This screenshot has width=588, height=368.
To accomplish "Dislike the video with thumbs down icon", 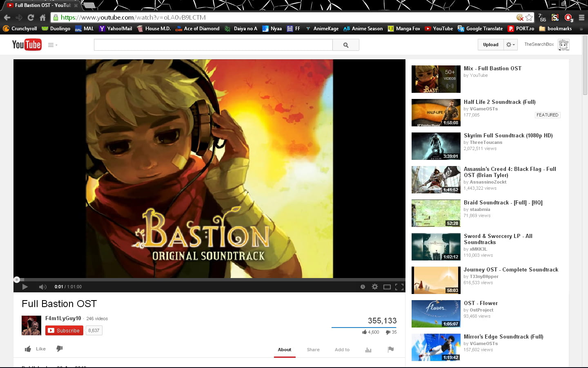I will 60,349.
